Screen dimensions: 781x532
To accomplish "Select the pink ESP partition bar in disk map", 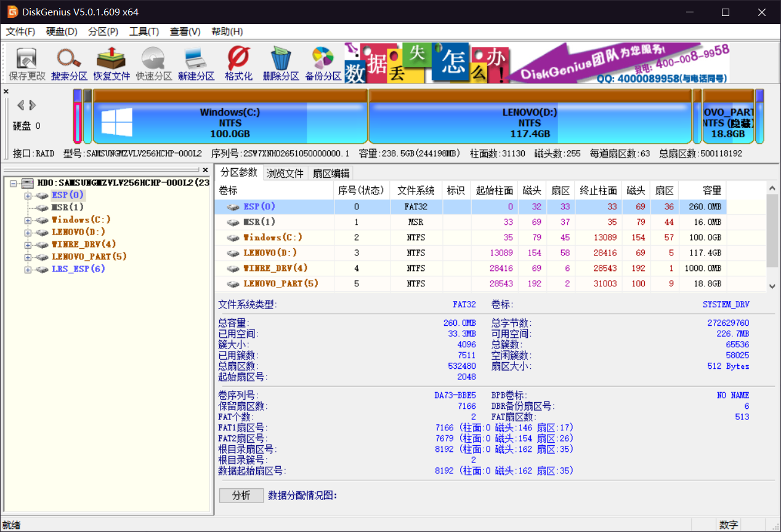I will pyautogui.click(x=78, y=116).
